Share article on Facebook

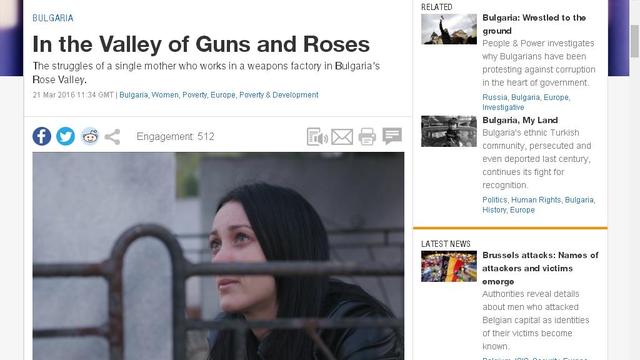(x=42, y=136)
